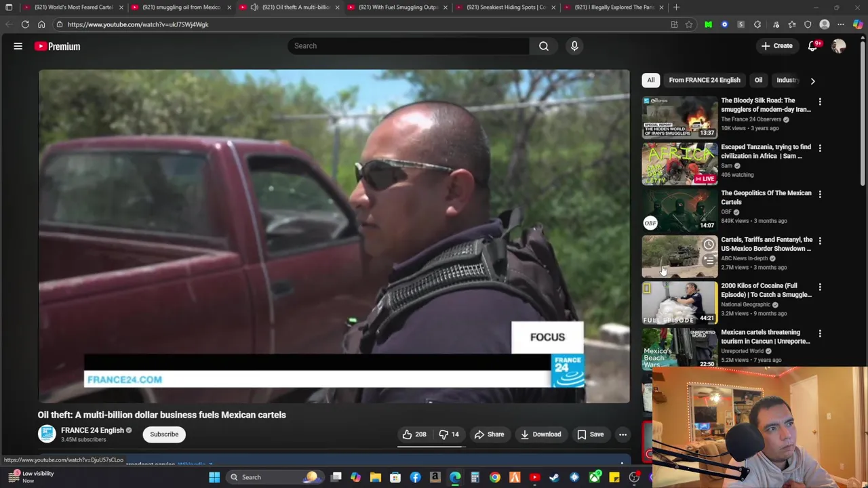Open Google Chrome from the taskbar
The height and width of the screenshot is (488, 868).
tap(495, 477)
